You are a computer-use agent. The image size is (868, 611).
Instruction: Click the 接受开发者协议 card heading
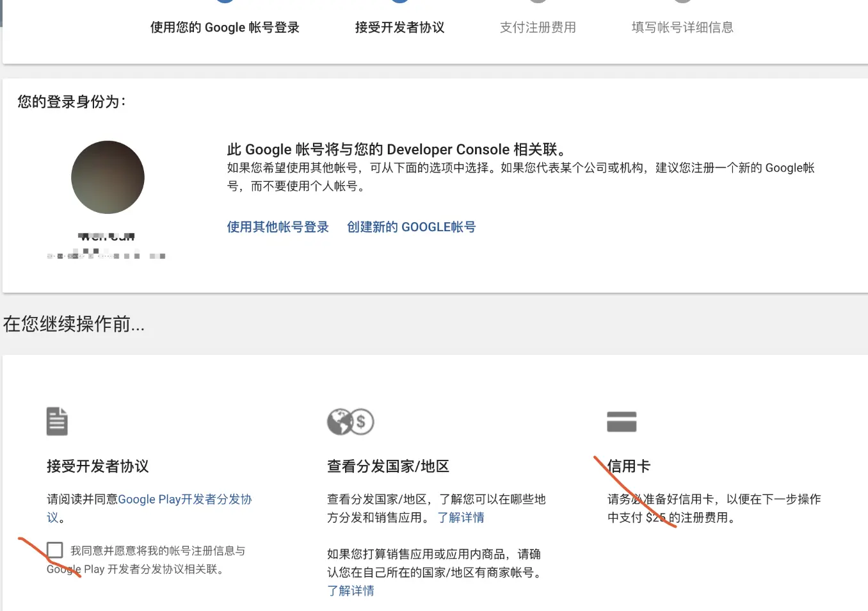(98, 466)
